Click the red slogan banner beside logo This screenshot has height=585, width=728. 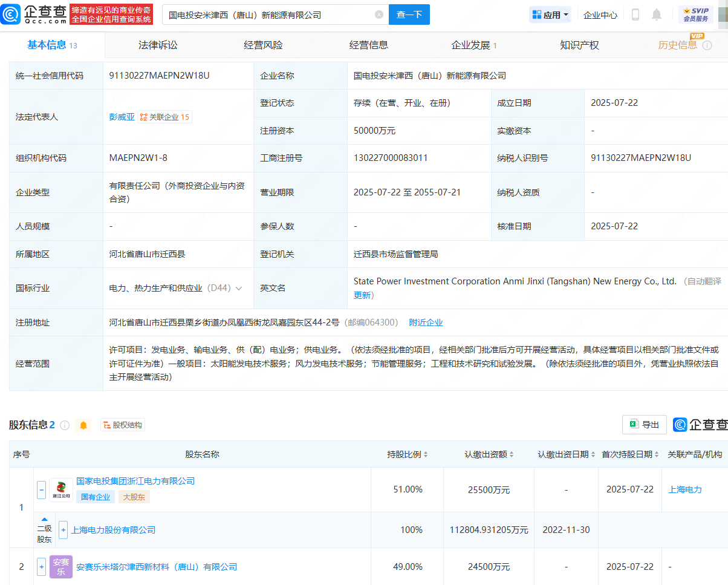click(112, 14)
